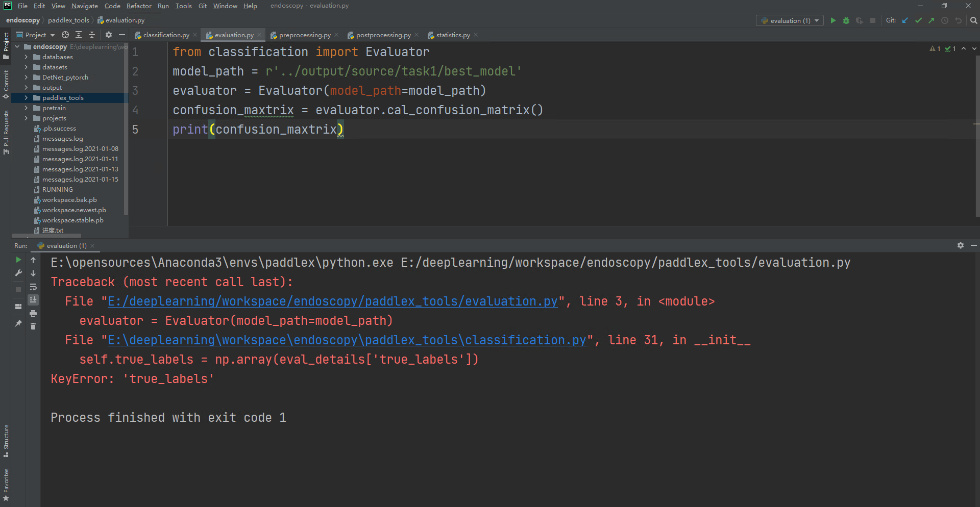Select messages.log.2021-01-13 file
This screenshot has width=980, height=507.
[80, 169]
